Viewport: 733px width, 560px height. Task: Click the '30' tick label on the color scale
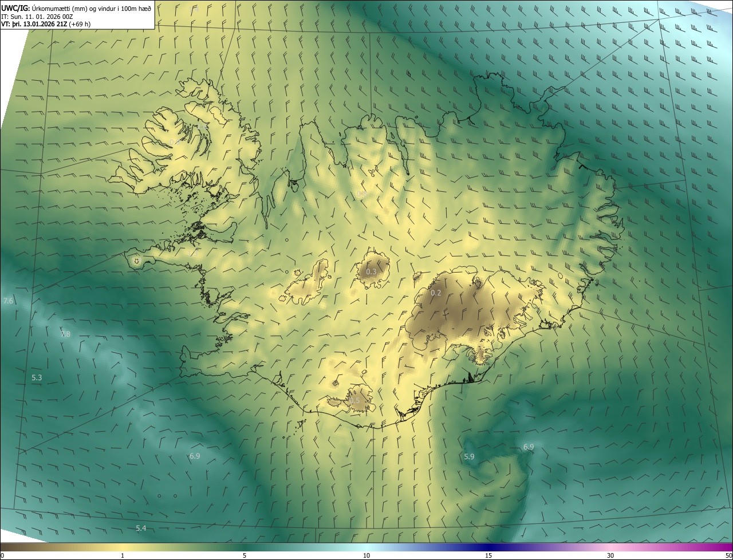click(x=610, y=555)
